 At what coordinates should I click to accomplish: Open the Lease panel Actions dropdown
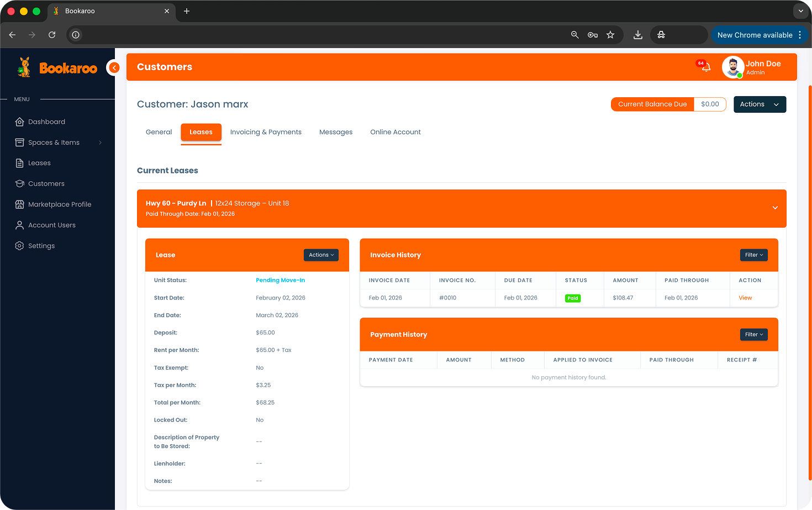coord(321,255)
